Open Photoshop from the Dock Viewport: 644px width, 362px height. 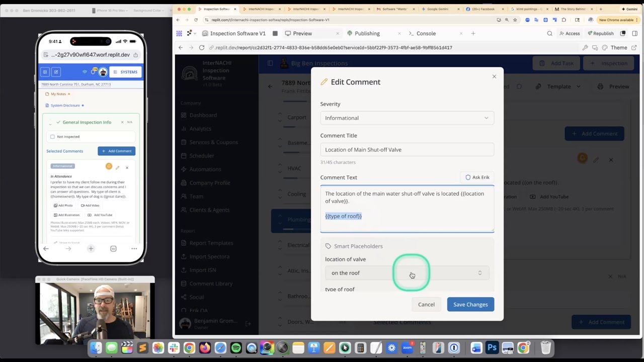coord(492,348)
